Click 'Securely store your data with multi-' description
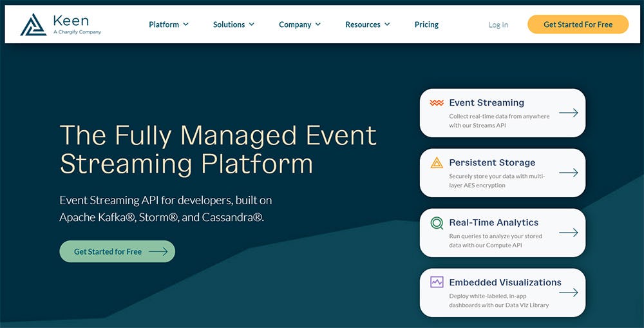644x328 pixels. (x=497, y=177)
